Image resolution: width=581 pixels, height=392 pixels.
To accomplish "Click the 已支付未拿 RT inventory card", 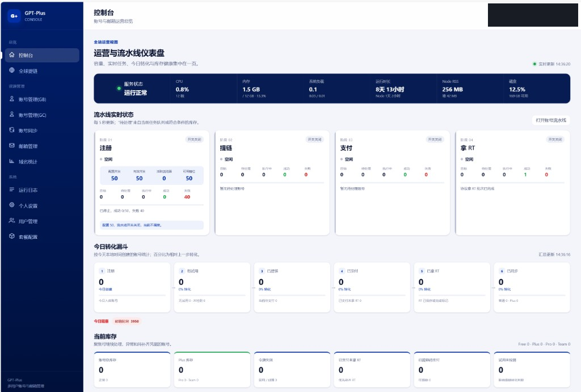I will (x=372, y=369).
